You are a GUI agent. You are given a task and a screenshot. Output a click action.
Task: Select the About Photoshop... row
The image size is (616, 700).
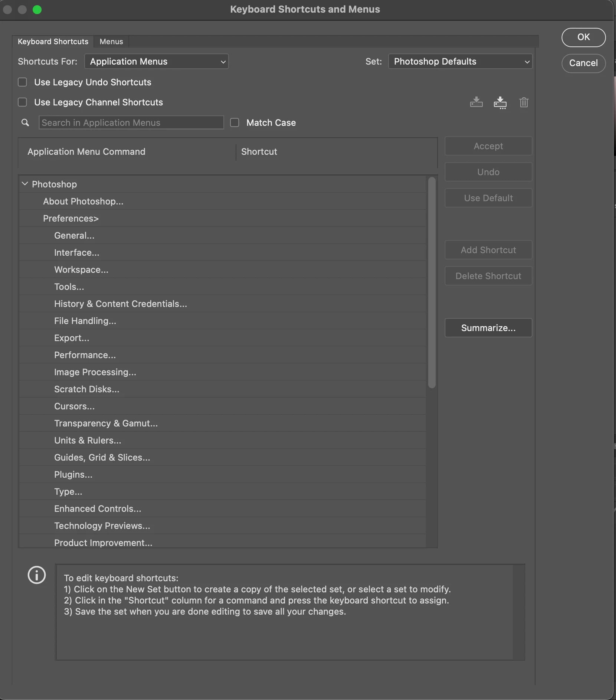tap(222, 201)
